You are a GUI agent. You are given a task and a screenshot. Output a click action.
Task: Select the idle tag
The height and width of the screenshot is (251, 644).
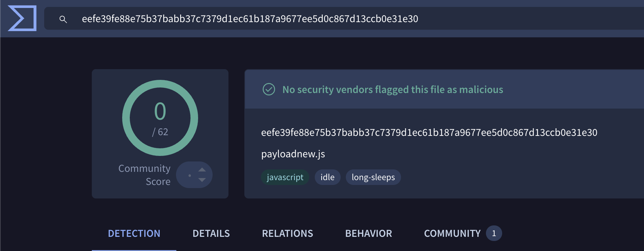click(327, 177)
